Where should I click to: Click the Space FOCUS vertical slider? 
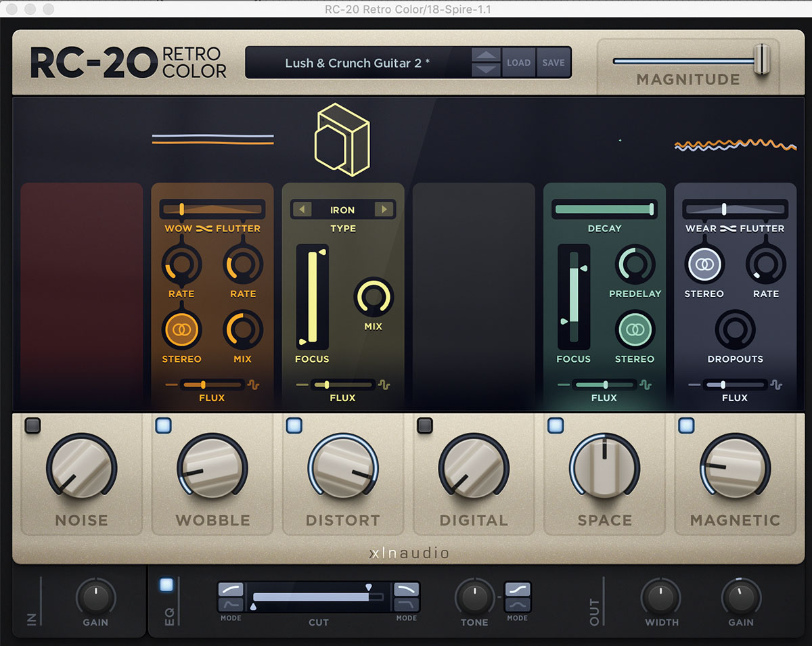click(574, 297)
